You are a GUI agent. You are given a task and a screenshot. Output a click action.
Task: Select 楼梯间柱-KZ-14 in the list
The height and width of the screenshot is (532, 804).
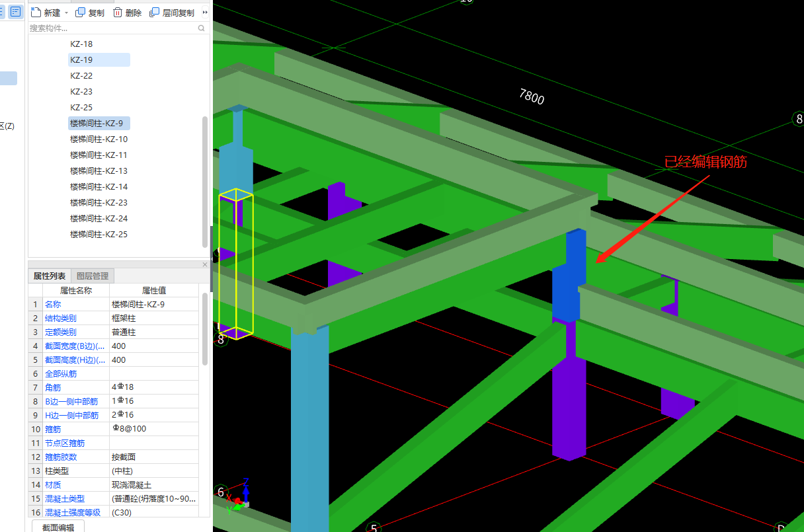pos(99,187)
